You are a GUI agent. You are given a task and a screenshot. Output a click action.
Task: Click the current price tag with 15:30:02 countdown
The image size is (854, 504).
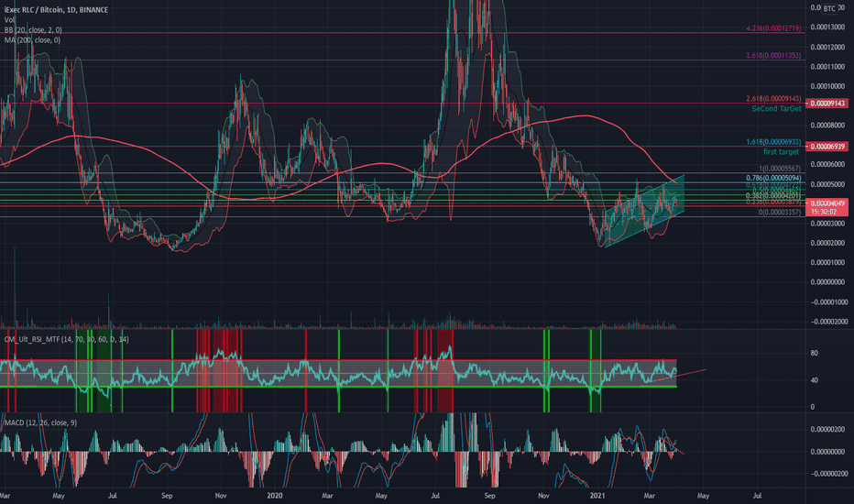coord(827,208)
